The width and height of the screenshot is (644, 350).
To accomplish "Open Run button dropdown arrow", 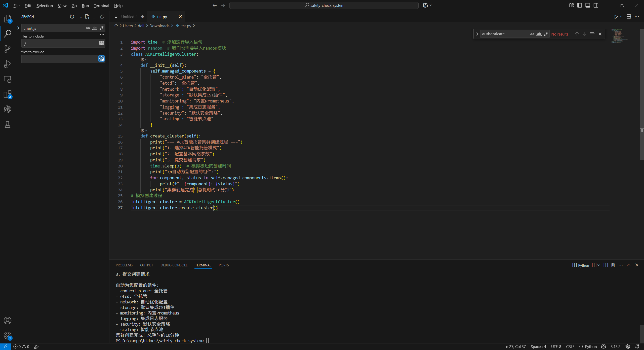I will pyautogui.click(x=621, y=17).
